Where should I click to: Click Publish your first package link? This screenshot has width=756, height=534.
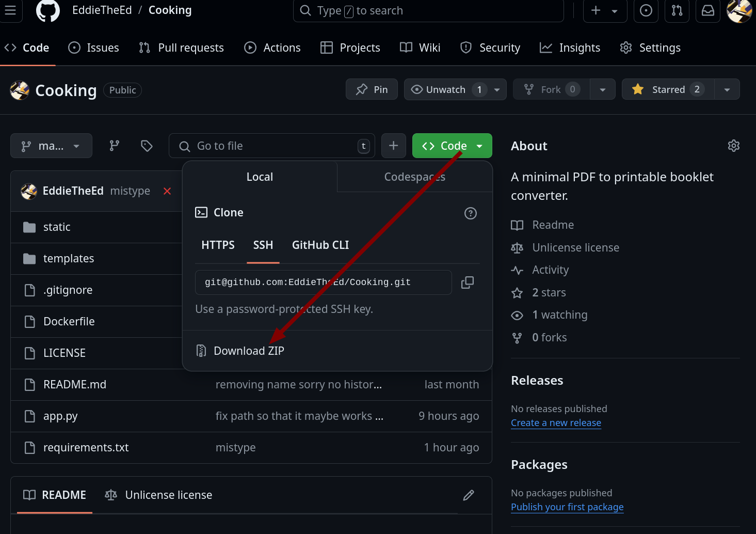[x=567, y=507]
